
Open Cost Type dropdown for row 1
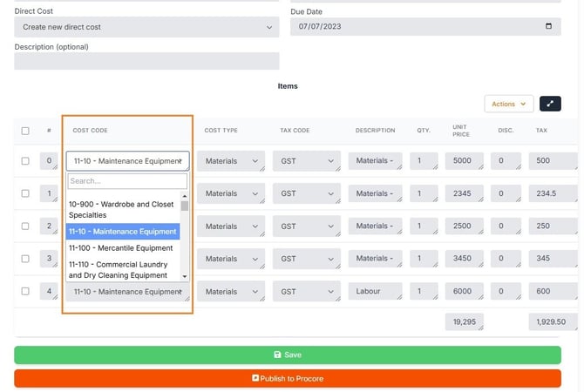point(231,193)
